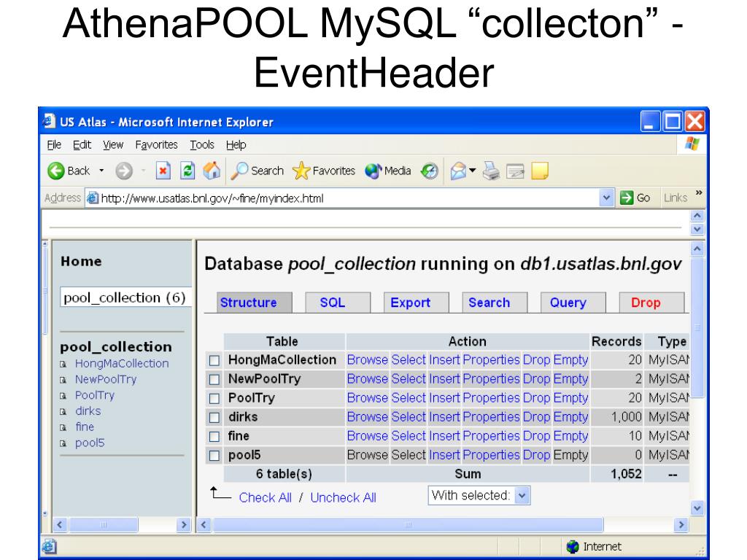
Task: Click the Refresh page icon
Action: pyautogui.click(x=187, y=171)
